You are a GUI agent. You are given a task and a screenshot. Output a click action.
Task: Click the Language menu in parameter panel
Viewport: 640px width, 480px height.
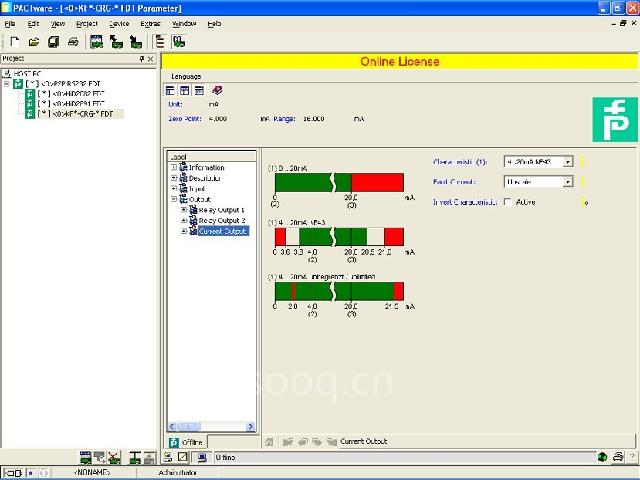[x=186, y=76]
